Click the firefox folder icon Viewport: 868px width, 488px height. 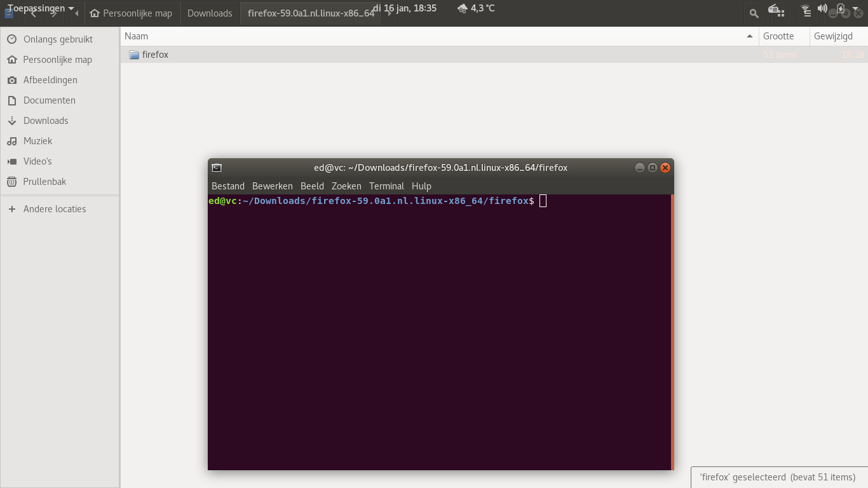coord(134,55)
